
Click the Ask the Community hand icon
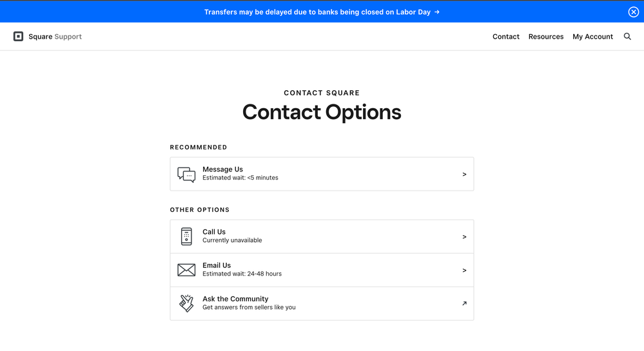click(x=186, y=303)
